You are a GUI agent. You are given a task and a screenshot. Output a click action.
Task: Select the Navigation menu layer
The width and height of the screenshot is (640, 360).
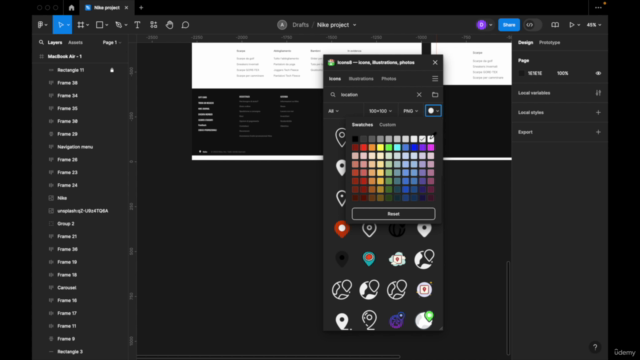tap(75, 147)
